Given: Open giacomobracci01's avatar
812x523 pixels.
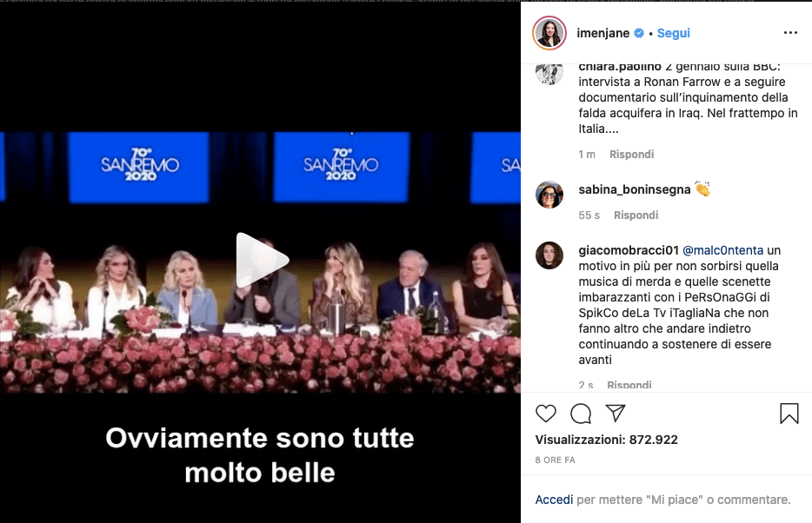Looking at the screenshot, I should point(549,255).
